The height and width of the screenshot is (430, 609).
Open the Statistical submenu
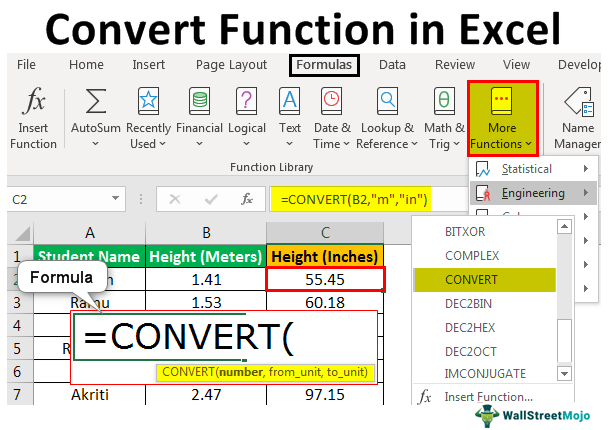coord(527,169)
